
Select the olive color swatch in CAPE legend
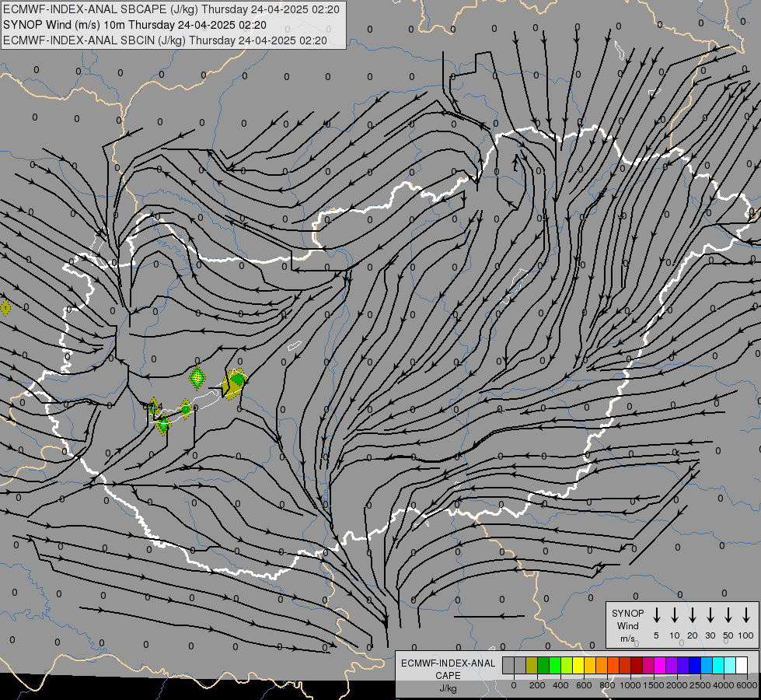point(532,665)
